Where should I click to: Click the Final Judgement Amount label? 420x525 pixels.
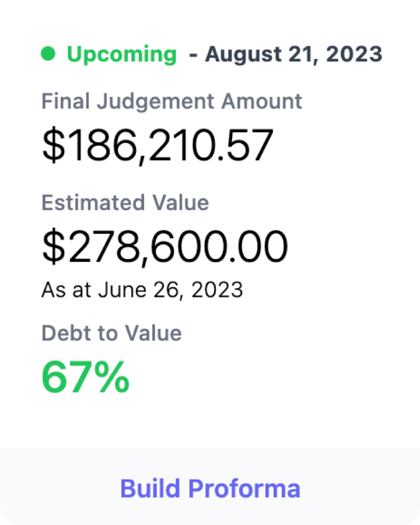[x=172, y=101]
